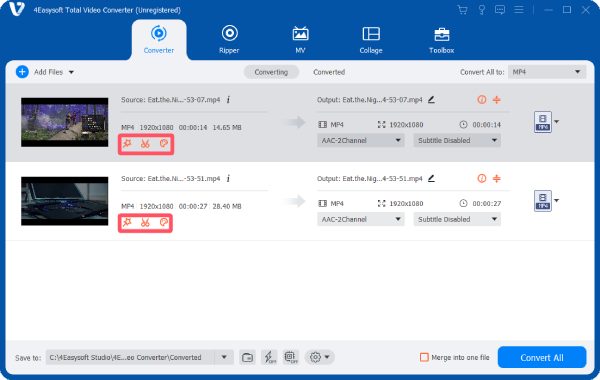Screen dimensions: 600x380
Task: Toggle the lightning acceleration icon
Action: (x=269, y=357)
